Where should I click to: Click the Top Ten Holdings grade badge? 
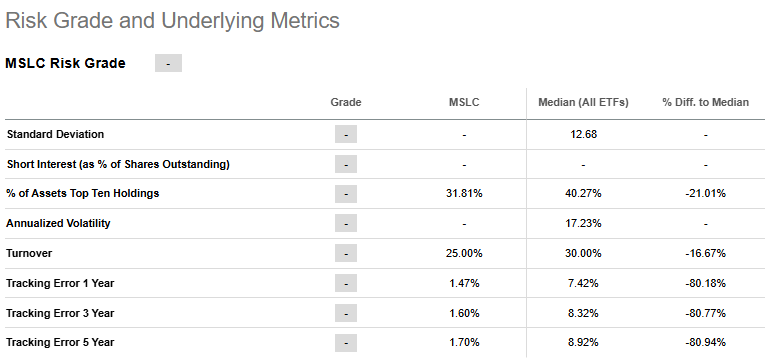pyautogui.click(x=345, y=193)
